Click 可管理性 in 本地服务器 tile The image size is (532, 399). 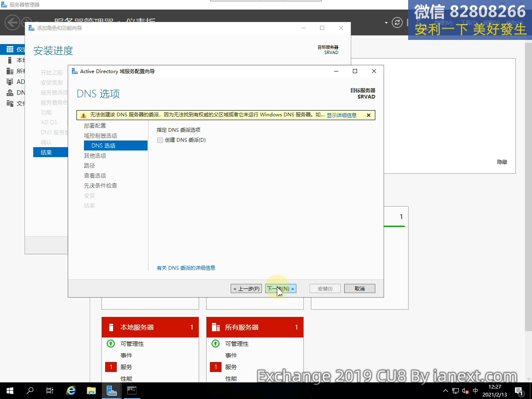click(x=132, y=344)
